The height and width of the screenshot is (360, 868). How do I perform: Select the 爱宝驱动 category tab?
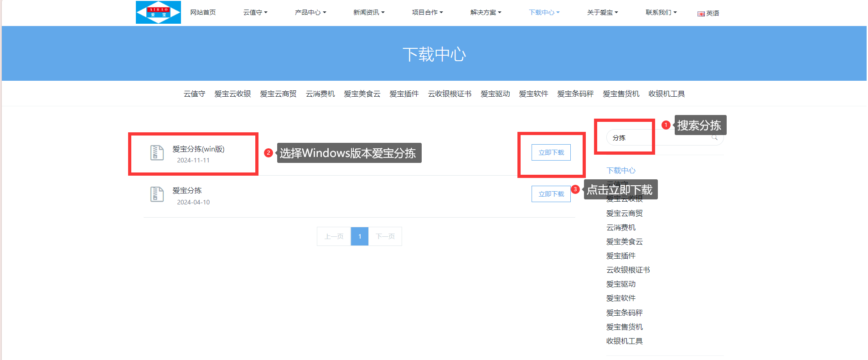(x=495, y=94)
